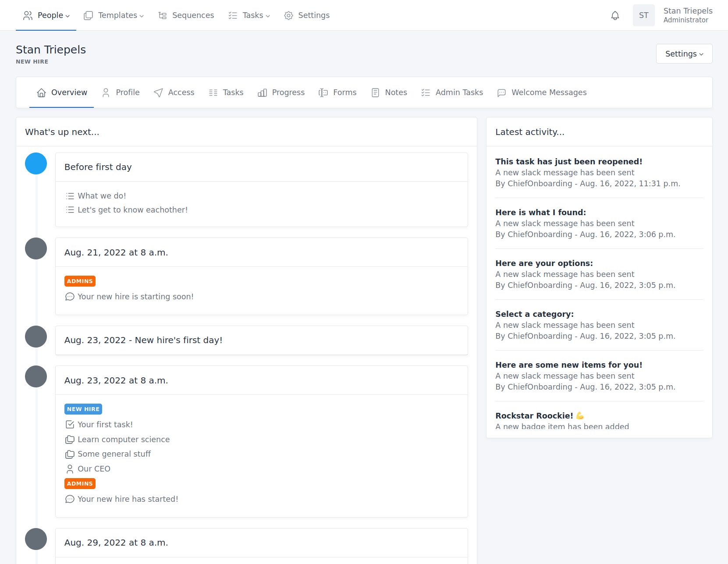
Task: Open the 'Our CEO' introduction
Action: (x=94, y=469)
